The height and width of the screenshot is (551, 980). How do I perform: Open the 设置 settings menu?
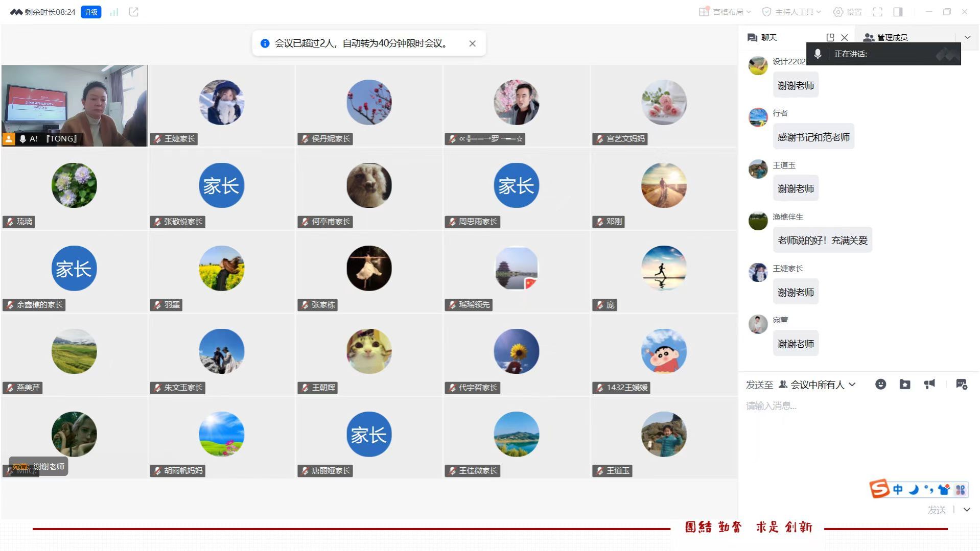click(x=848, y=12)
